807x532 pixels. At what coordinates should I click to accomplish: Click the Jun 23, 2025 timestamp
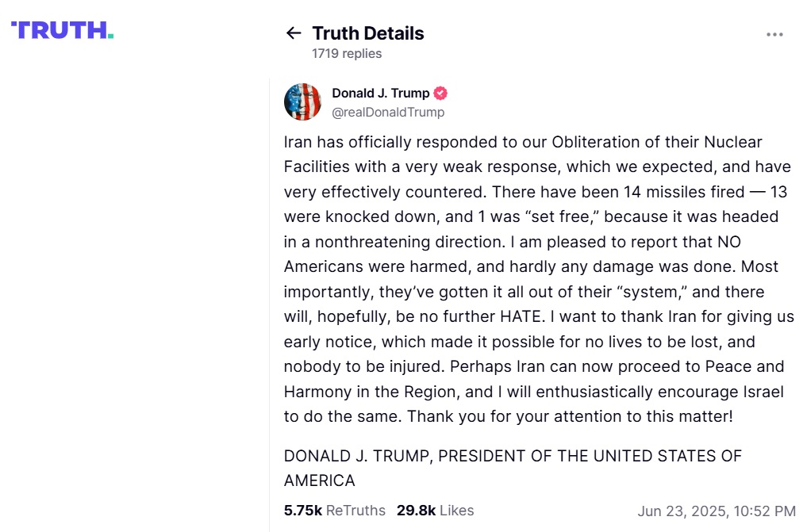tap(716, 511)
